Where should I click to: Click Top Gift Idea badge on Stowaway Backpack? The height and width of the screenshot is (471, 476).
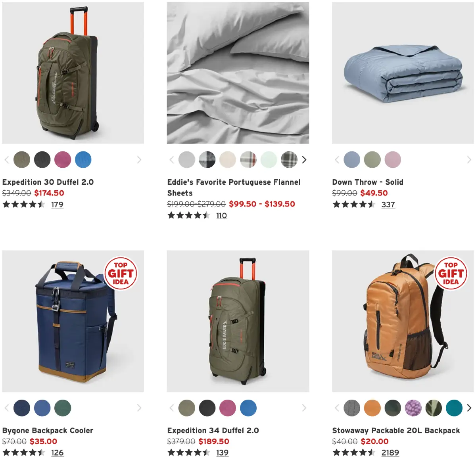451,273
